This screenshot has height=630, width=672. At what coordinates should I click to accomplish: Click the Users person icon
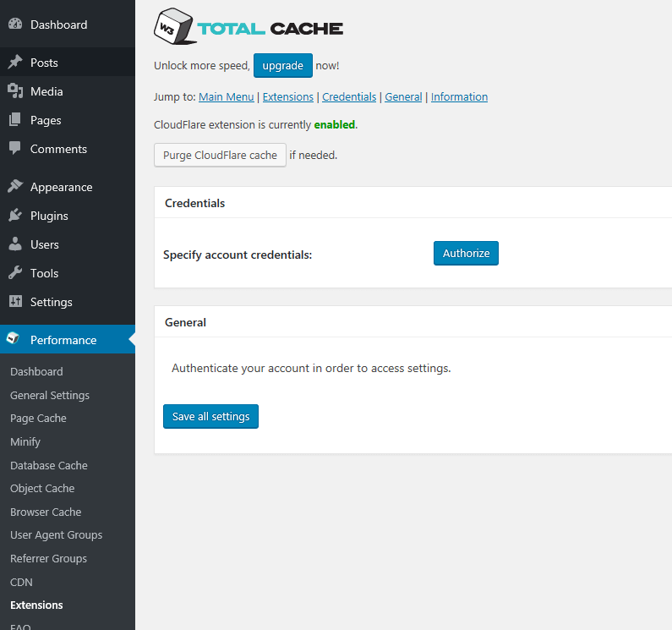[15, 244]
